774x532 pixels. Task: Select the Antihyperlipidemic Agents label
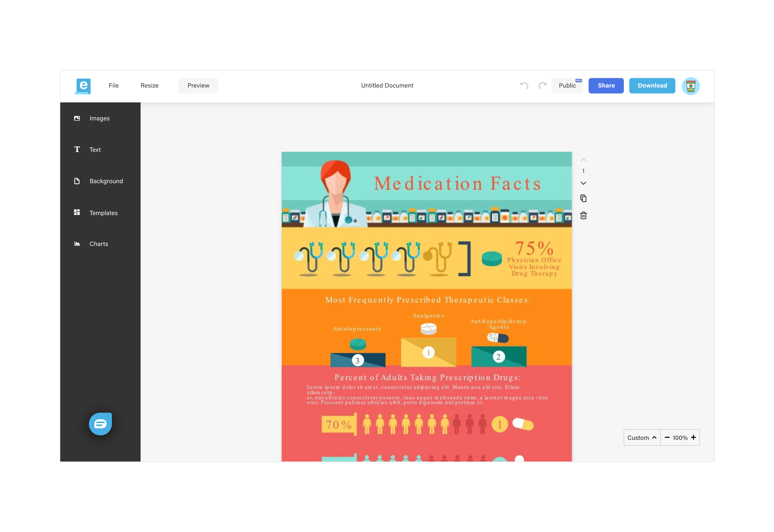point(498,324)
